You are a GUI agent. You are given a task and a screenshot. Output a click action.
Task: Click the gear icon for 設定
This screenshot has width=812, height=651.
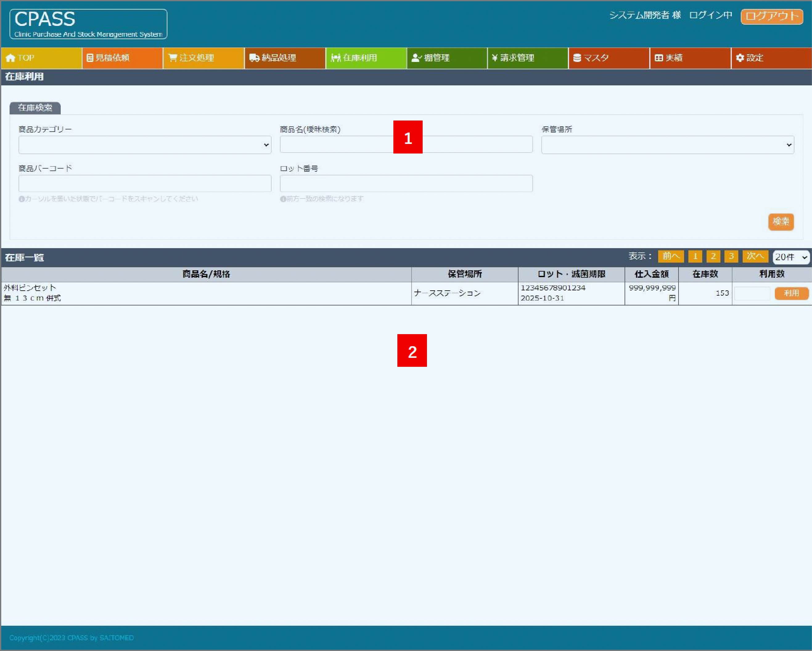coord(740,58)
